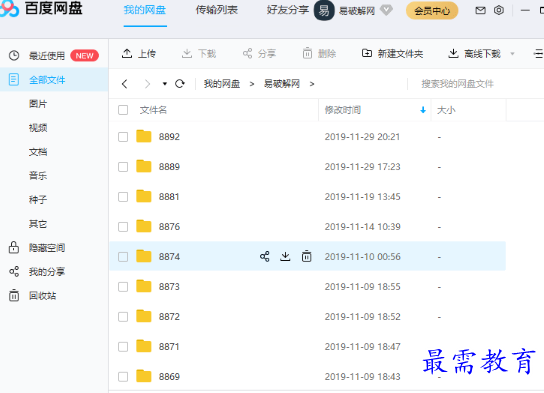
Task: Check the box for folder 8881
Action: (x=123, y=197)
